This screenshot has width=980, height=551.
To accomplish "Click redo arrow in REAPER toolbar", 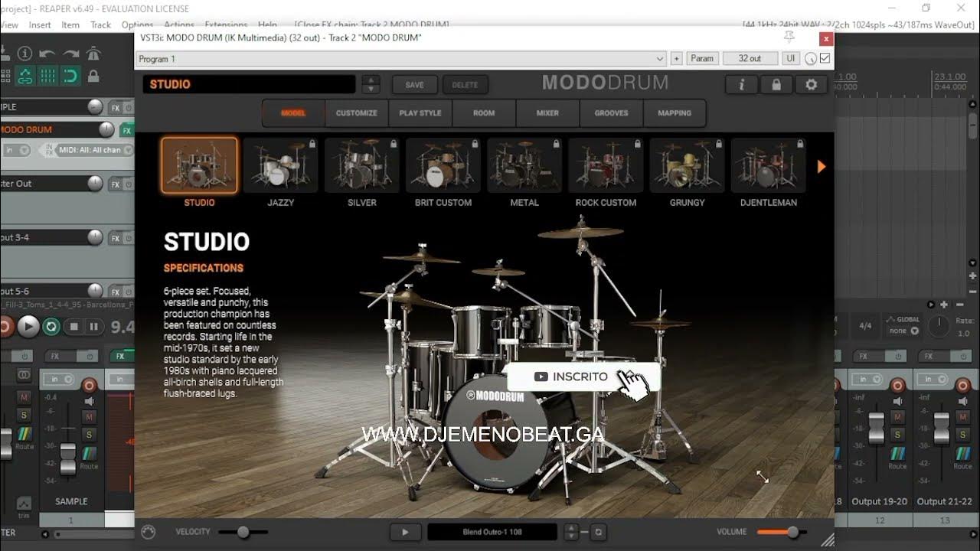I will click(70, 54).
